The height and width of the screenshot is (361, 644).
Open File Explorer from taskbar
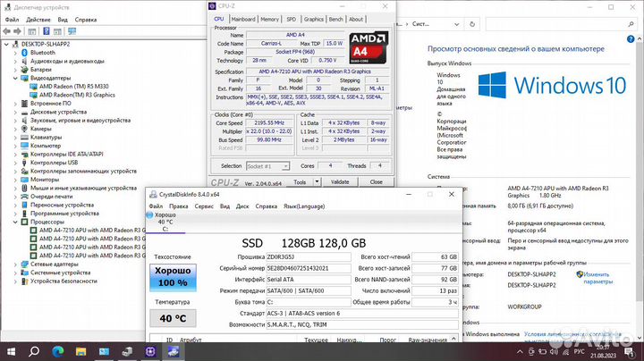80,351
